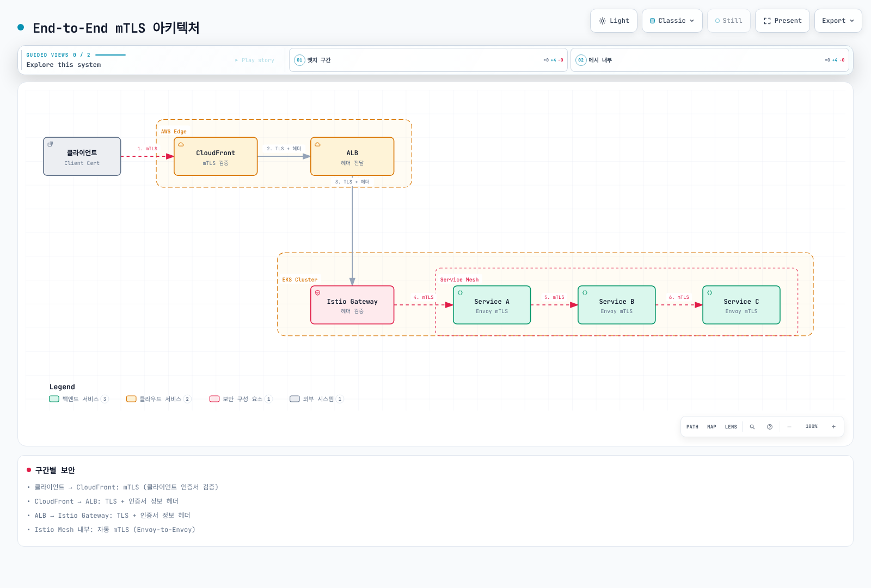Click the '4. mTLS' edge label
This screenshot has width=871, height=588.
pos(424,297)
